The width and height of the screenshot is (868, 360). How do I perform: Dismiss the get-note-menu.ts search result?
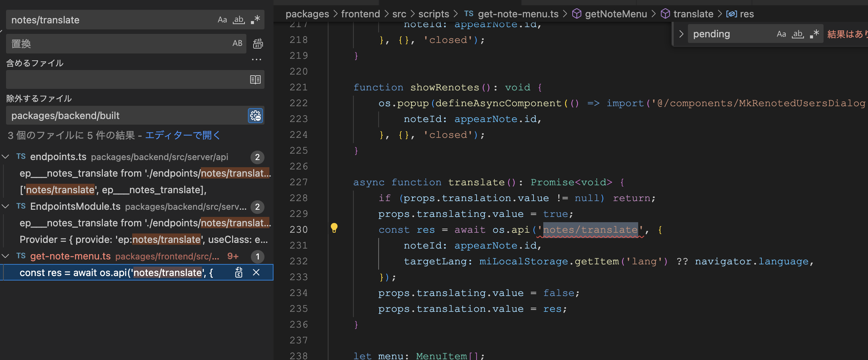point(257,272)
